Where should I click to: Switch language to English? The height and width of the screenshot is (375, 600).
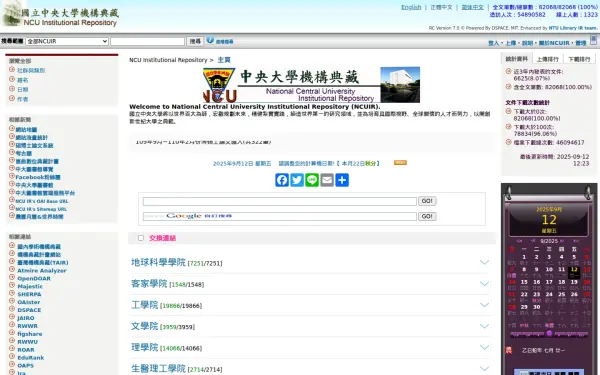[x=411, y=7]
